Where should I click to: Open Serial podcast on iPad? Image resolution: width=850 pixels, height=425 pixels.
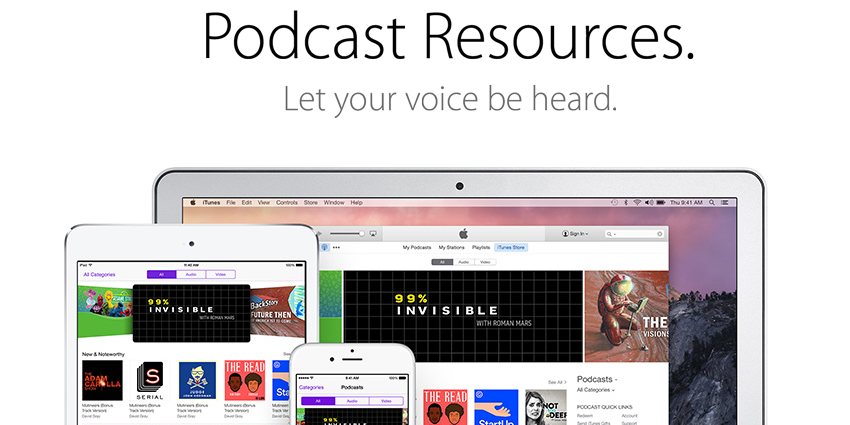(x=150, y=381)
